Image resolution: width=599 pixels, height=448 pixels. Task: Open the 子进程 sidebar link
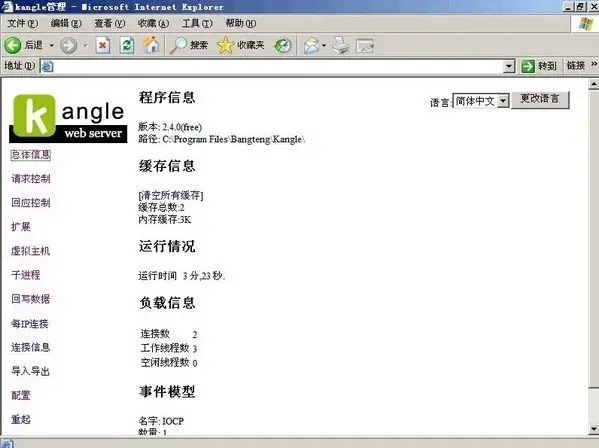pyautogui.click(x=26, y=275)
